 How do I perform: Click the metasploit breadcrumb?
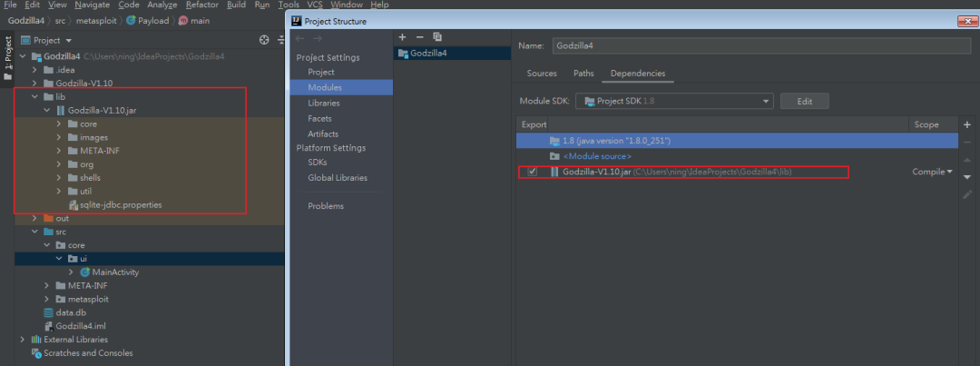[95, 21]
